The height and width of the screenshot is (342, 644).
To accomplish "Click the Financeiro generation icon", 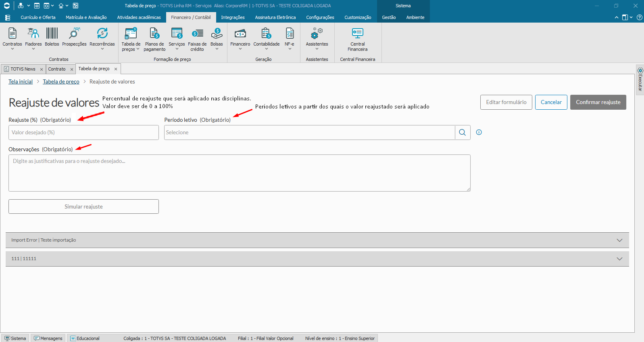I will 240,33.
